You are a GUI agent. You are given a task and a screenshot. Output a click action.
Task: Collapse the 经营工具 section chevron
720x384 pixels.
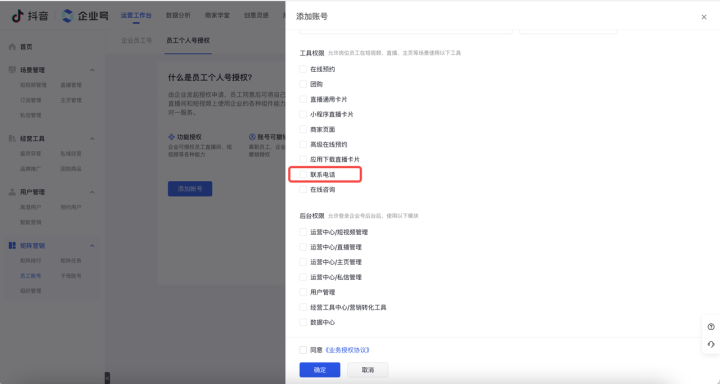92,139
